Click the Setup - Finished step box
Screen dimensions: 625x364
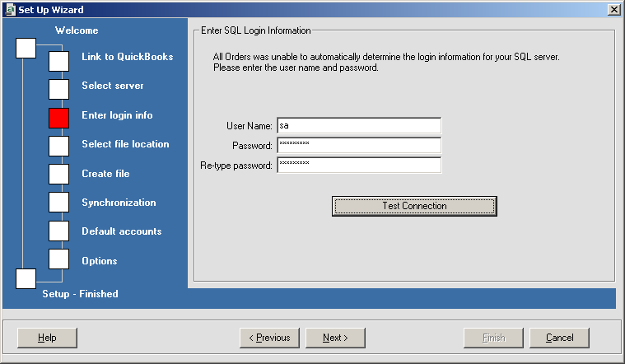[x=26, y=278]
